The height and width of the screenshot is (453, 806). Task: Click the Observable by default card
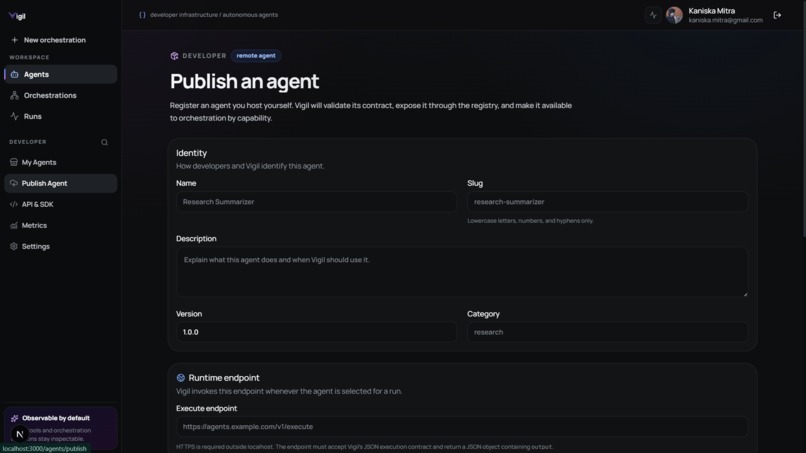[61, 428]
